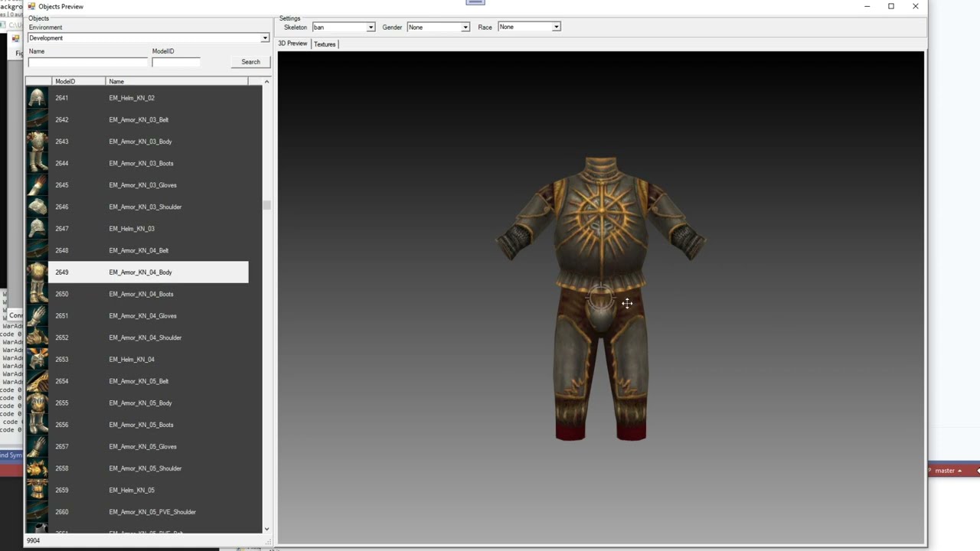980x551 pixels.
Task: Click the helmet thumbnail for EM_Helm_KN_04
Action: pos(37,360)
